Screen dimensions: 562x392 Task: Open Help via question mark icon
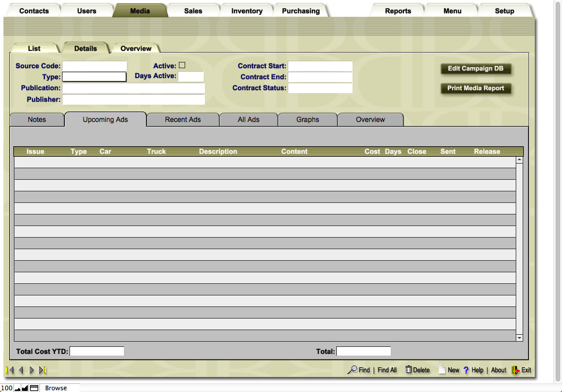point(466,370)
